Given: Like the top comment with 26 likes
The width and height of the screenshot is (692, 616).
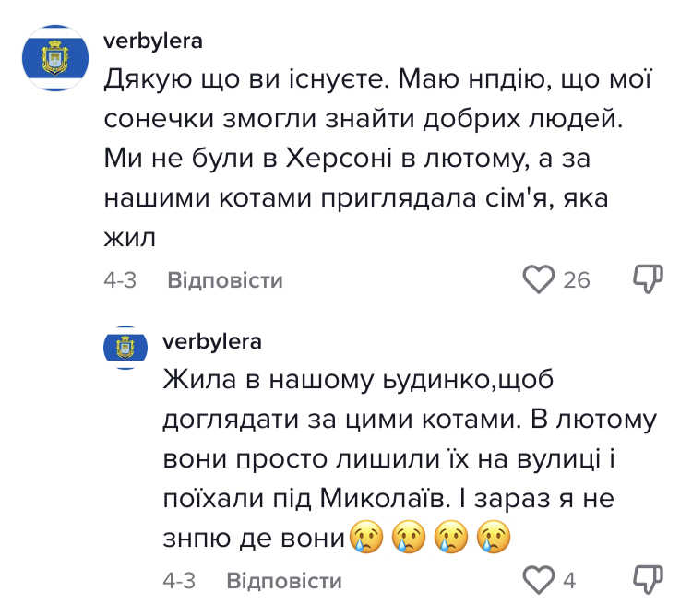Looking at the screenshot, I should coord(538,279).
